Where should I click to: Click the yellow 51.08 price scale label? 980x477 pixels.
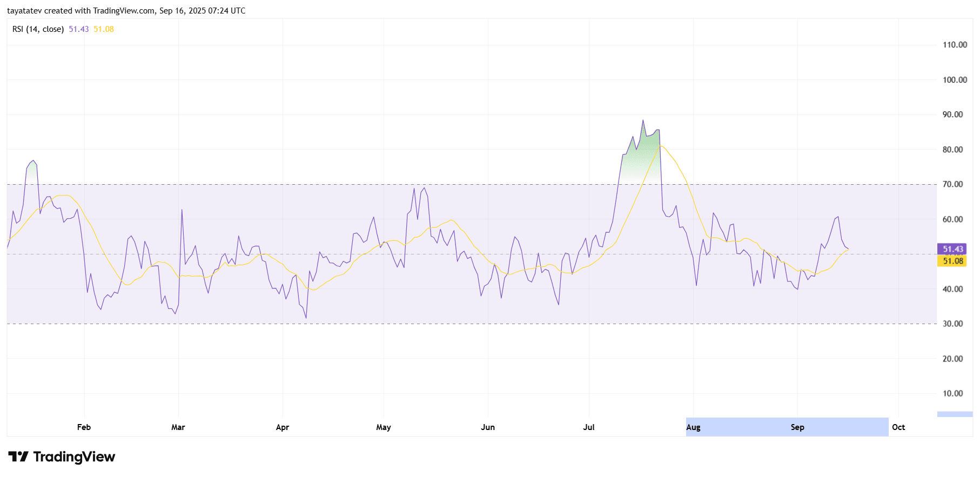[951, 261]
